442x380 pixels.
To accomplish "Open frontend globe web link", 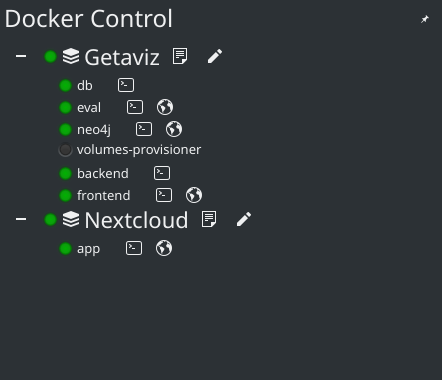I will pyautogui.click(x=194, y=195).
